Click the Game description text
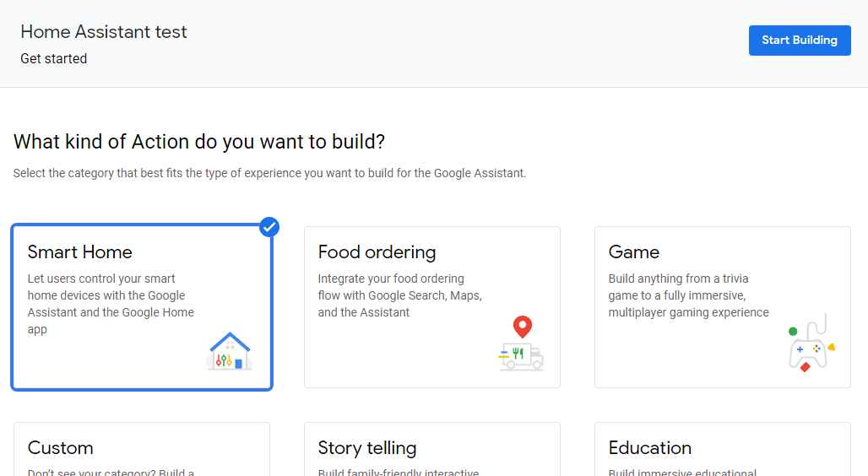 click(688, 295)
